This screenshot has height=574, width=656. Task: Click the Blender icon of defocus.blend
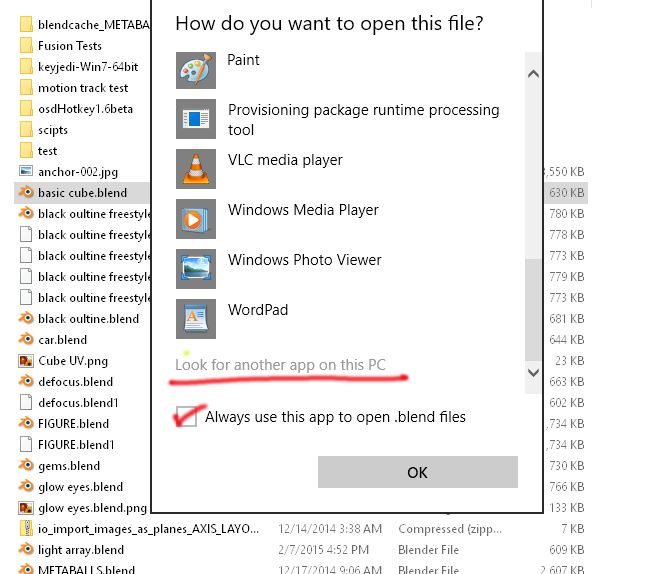click(x=26, y=381)
